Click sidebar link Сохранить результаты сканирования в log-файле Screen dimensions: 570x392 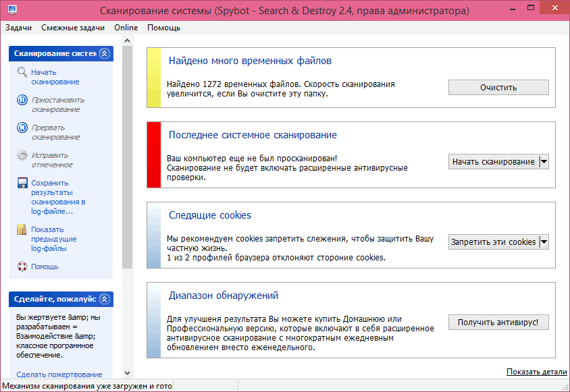(58, 197)
